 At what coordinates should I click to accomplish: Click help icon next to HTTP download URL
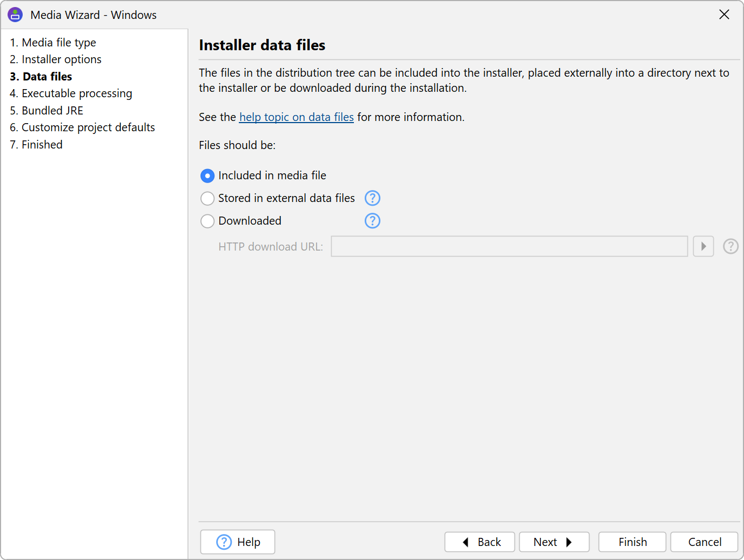[x=730, y=246]
